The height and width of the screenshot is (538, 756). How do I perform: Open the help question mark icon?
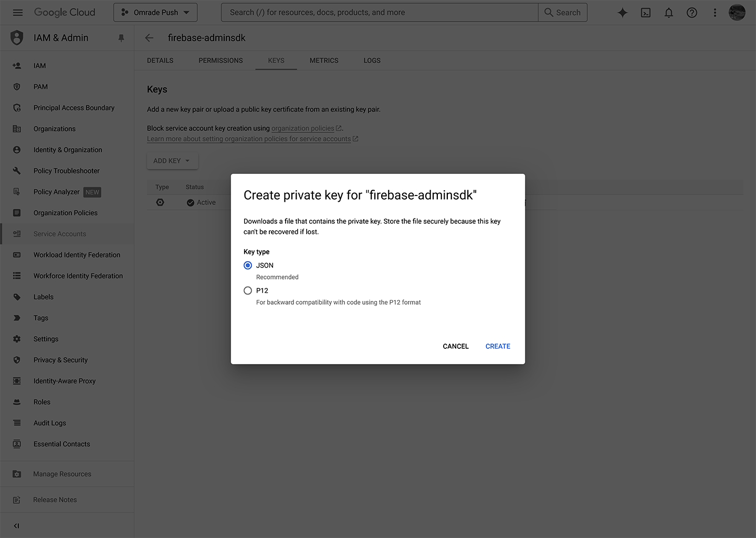coord(692,13)
